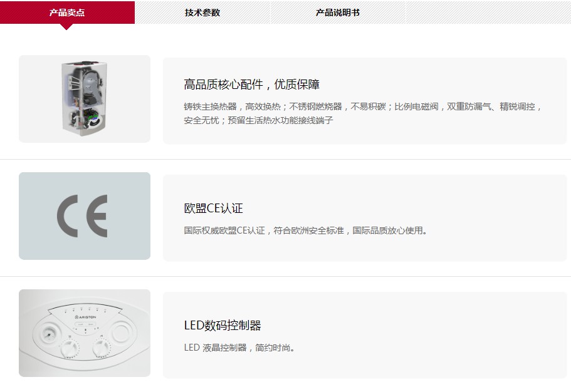Open the 产品卖点 tab
This screenshot has height=392, width=571.
(67, 13)
